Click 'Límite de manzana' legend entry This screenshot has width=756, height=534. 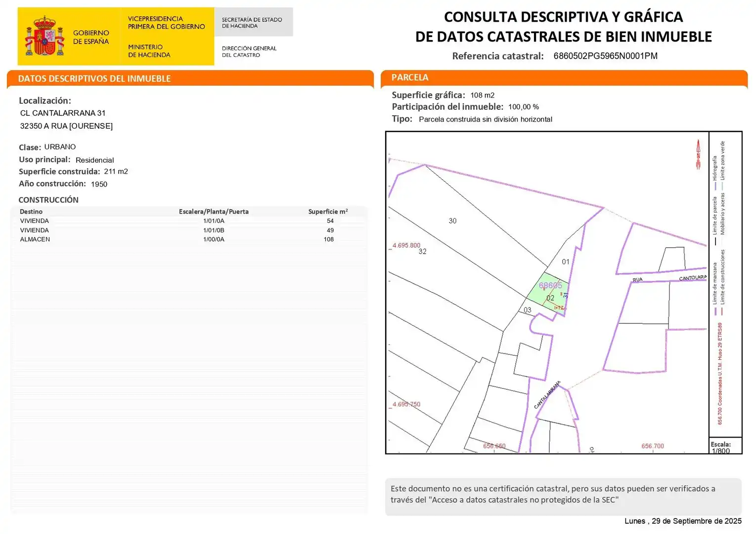point(715,288)
